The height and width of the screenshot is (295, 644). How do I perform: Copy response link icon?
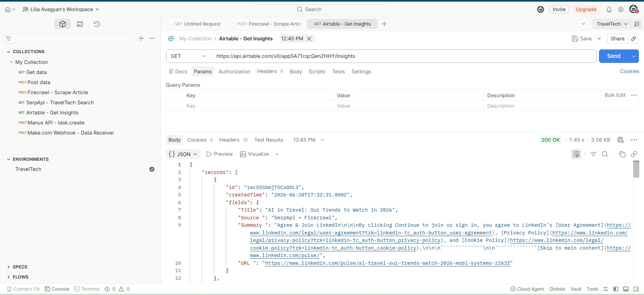634,154
